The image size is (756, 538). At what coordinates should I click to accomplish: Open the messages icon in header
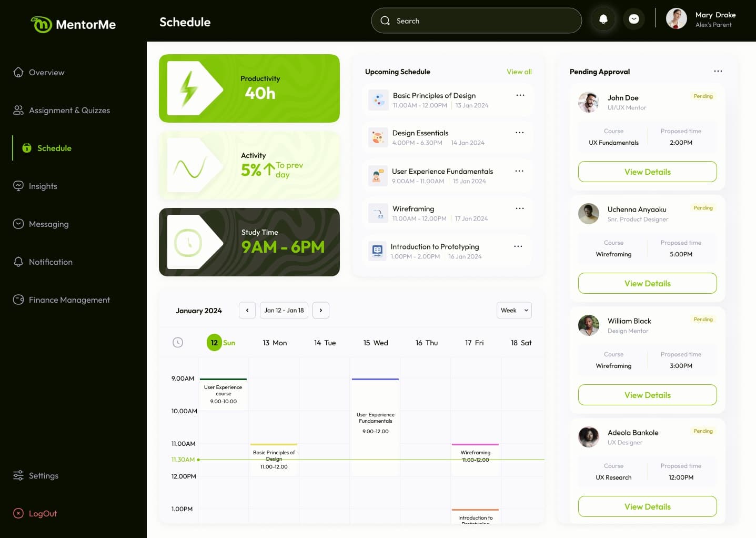pyautogui.click(x=634, y=19)
